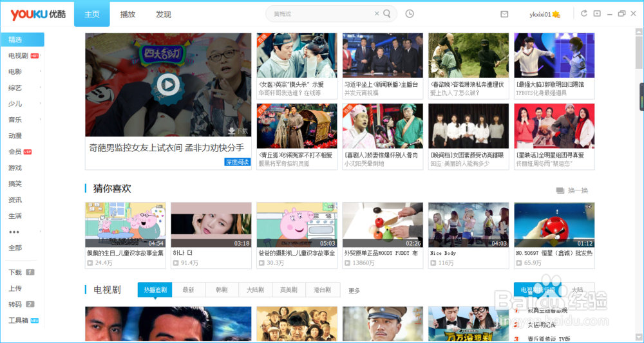This screenshot has width=644, height=343.
Task: Click the refresh icon in the title bar
Action: click(x=583, y=14)
